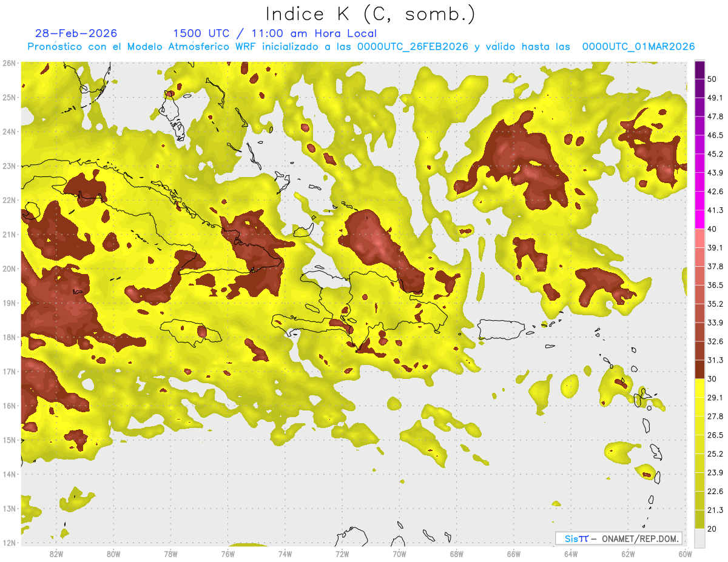728x562 pixels.
Task: Click the latitude label "17N"
Action: 8,372
